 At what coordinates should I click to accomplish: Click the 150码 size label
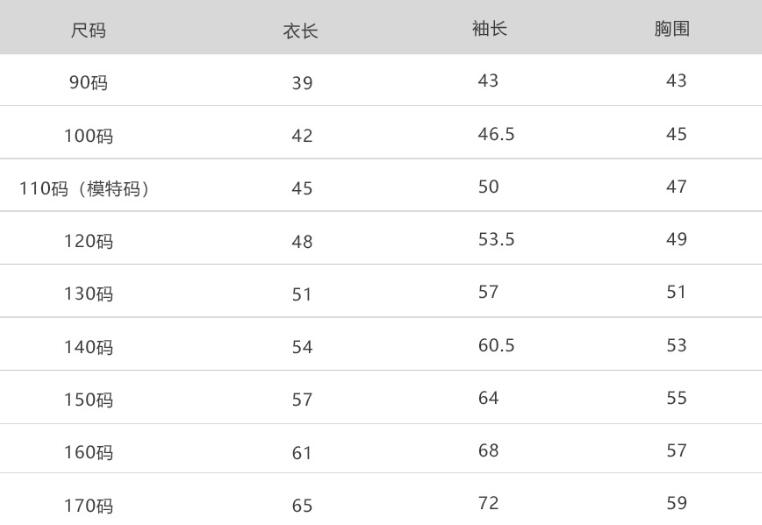click(x=88, y=400)
